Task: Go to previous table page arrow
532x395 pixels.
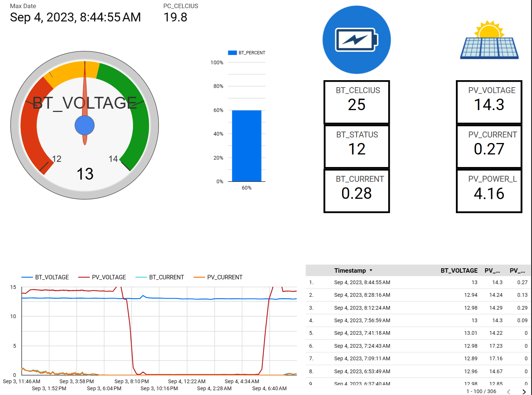Action: pos(509,392)
